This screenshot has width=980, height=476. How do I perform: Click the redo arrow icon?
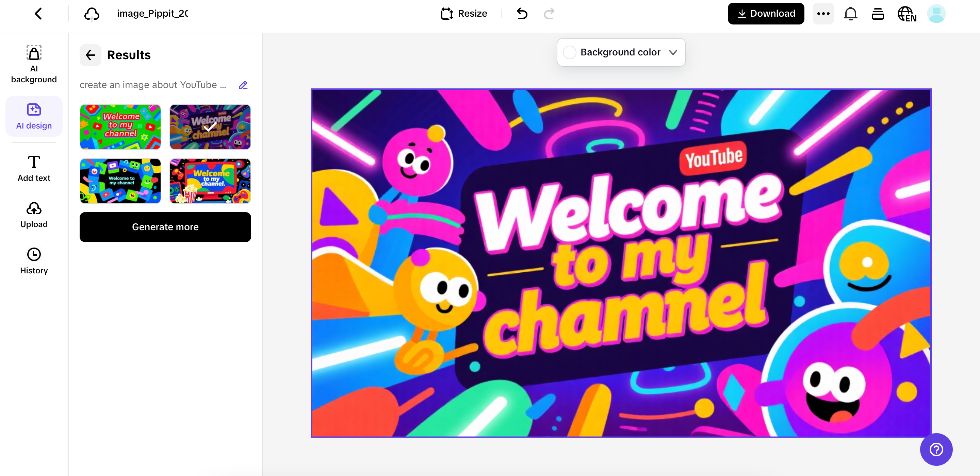tap(549, 14)
